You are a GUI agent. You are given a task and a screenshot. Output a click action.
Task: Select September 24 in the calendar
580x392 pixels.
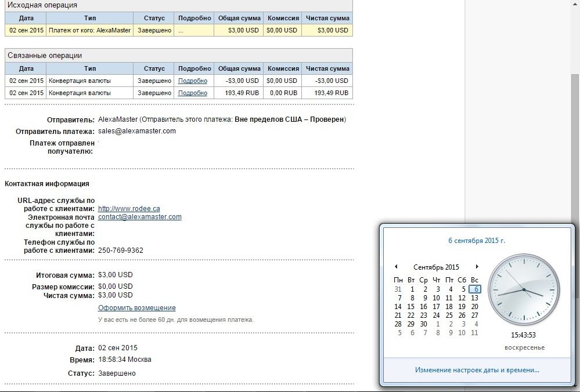(436, 315)
